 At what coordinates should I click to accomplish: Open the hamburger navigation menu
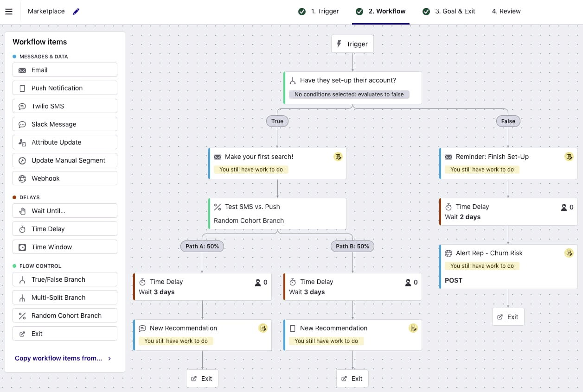9,11
